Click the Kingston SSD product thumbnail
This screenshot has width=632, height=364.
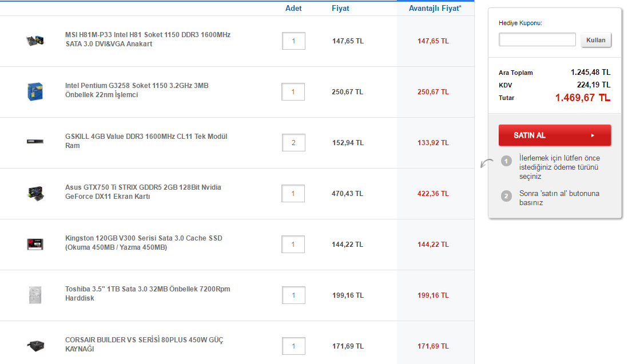click(x=35, y=244)
